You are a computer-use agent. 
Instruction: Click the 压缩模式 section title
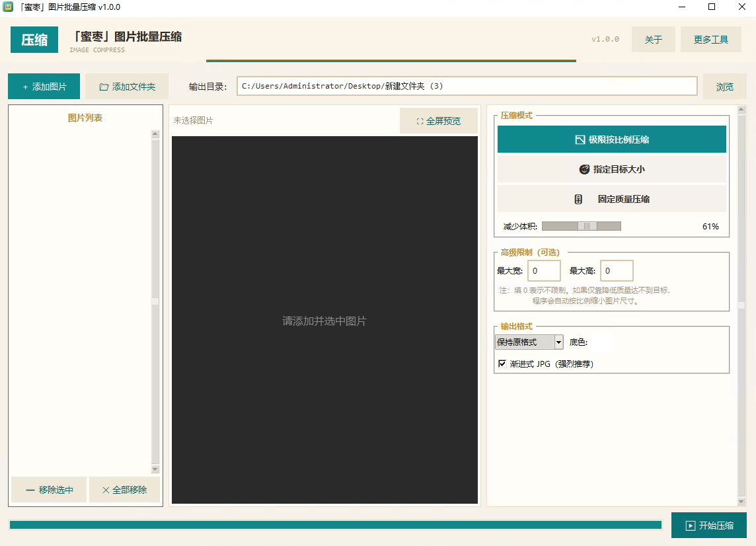(516, 115)
